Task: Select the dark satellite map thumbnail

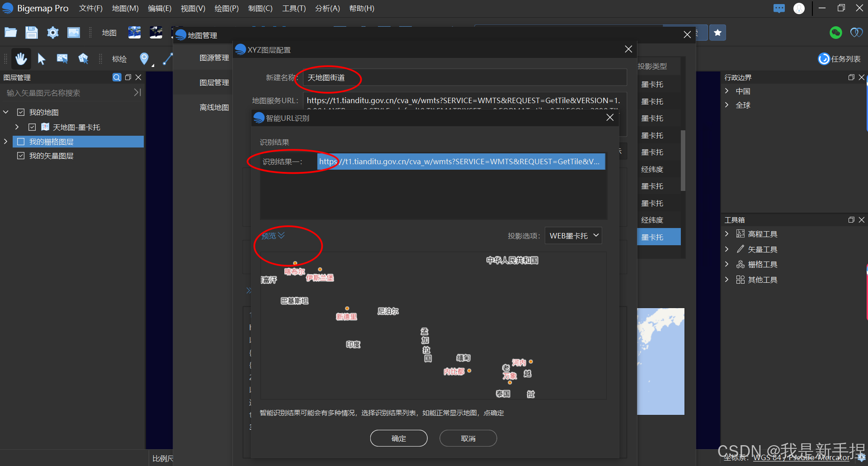Action: pyautogui.click(x=156, y=33)
